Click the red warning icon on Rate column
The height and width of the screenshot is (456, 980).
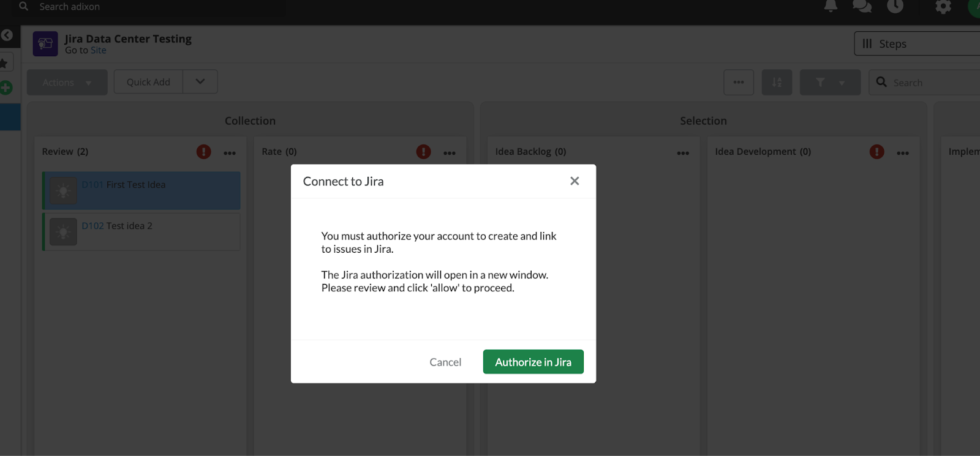point(423,152)
